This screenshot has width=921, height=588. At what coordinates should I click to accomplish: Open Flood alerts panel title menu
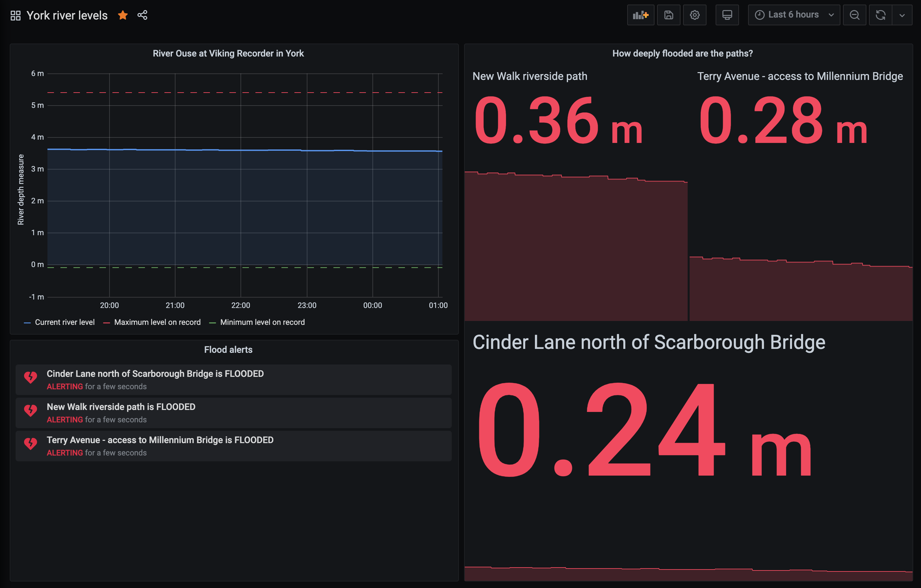click(x=228, y=350)
